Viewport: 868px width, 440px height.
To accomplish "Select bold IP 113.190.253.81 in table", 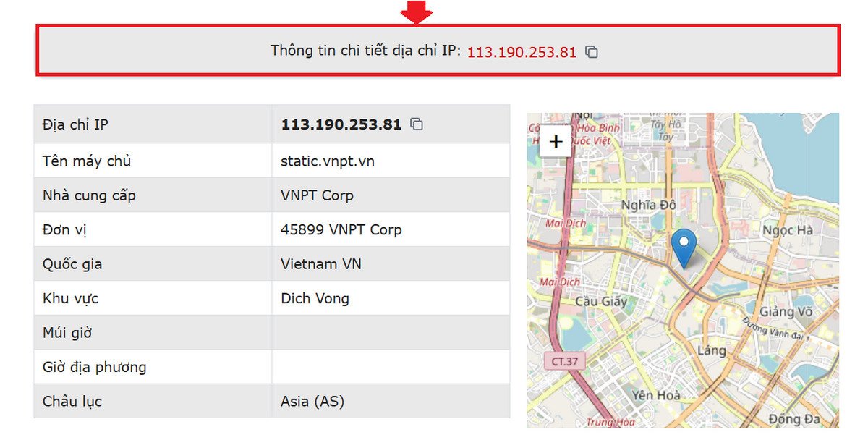I will click(x=341, y=124).
